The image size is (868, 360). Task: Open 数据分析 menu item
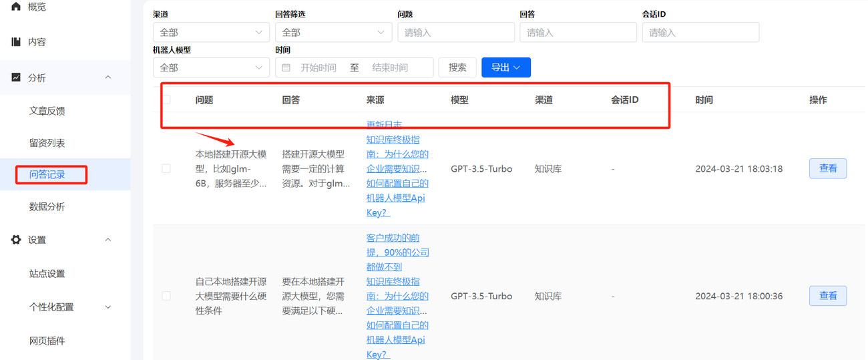tap(47, 206)
